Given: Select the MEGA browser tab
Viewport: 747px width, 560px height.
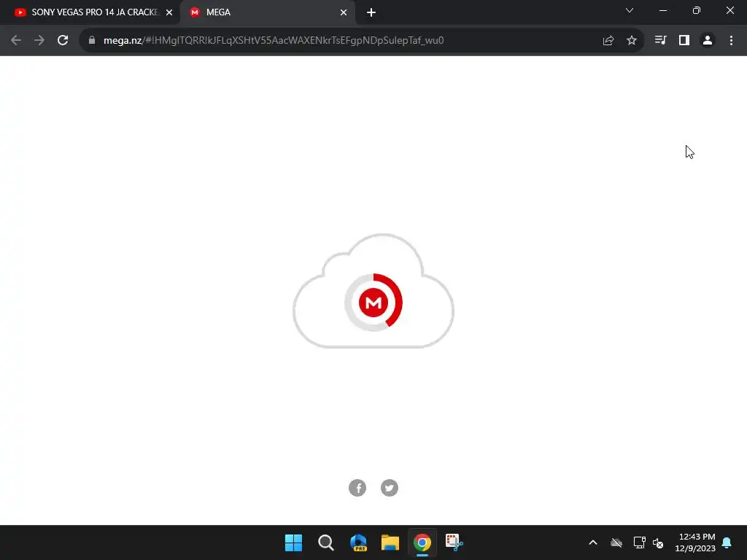Looking at the screenshot, I should 267,12.
